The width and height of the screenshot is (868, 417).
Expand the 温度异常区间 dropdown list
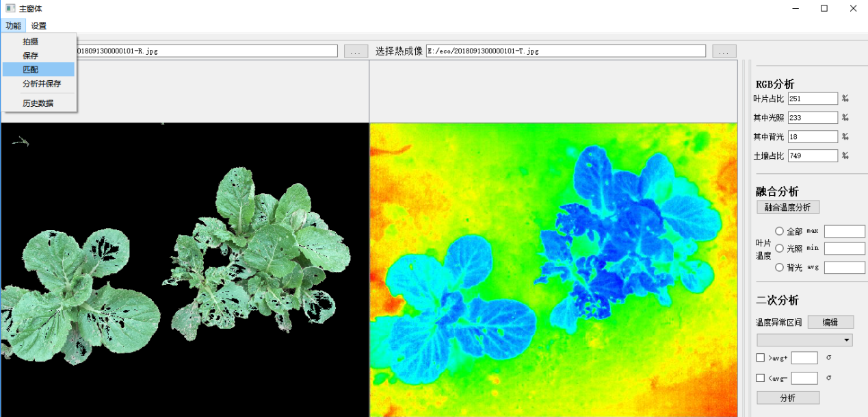[804, 340]
